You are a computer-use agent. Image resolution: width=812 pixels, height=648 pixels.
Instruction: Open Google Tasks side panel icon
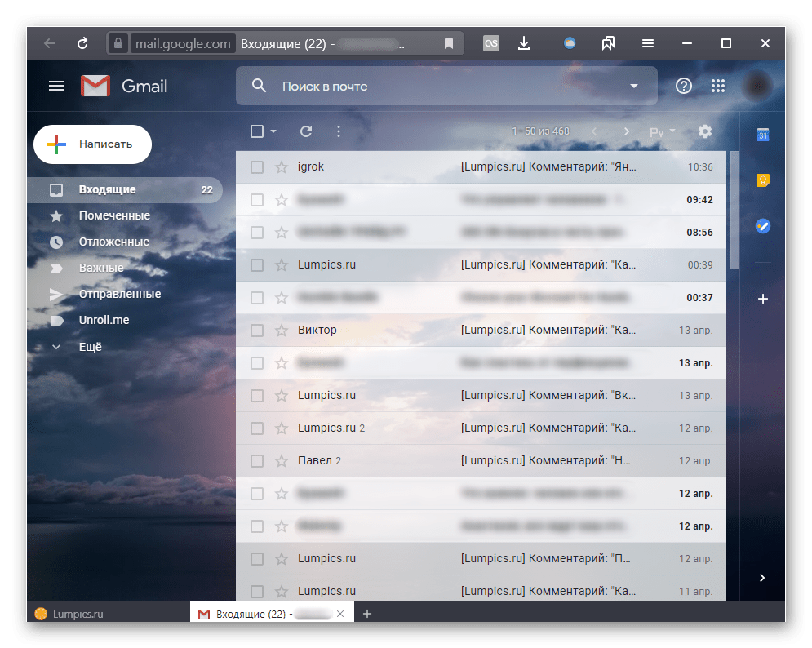[x=763, y=226]
